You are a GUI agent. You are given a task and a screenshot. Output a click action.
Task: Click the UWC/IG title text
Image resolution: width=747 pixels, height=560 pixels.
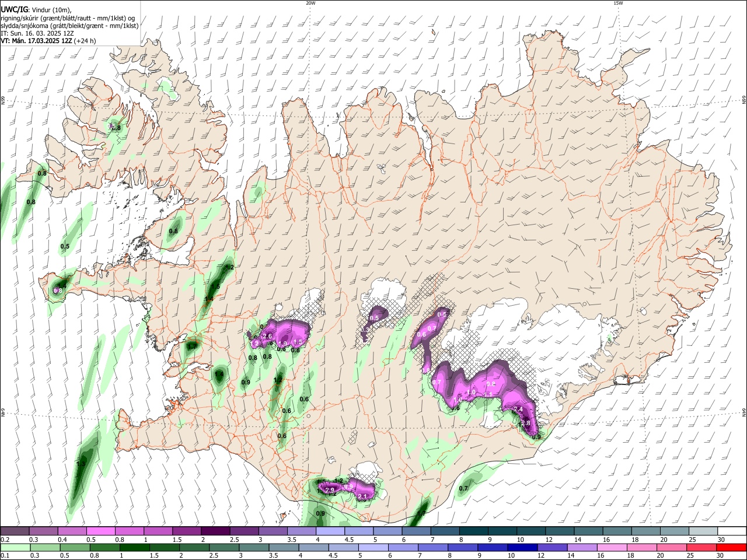(x=14, y=9)
